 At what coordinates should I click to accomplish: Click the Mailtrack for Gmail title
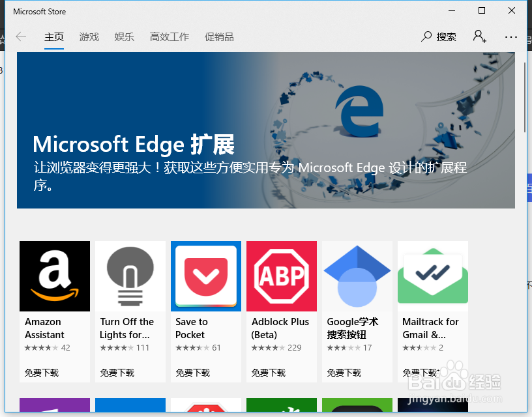[x=430, y=328]
